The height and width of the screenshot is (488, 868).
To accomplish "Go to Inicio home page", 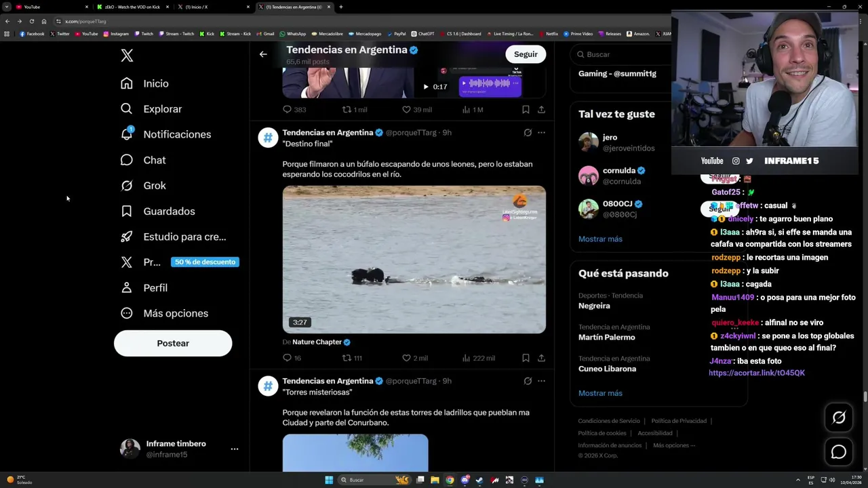I will [144, 83].
